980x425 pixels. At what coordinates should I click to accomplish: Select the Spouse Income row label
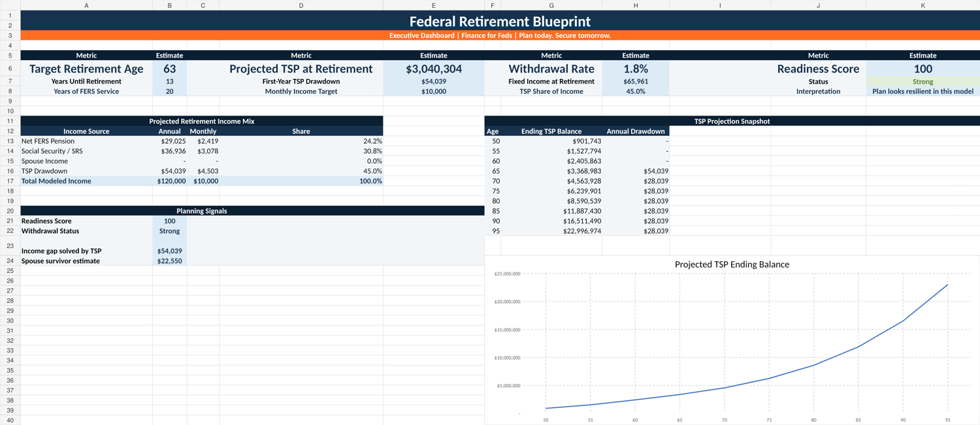coord(86,161)
